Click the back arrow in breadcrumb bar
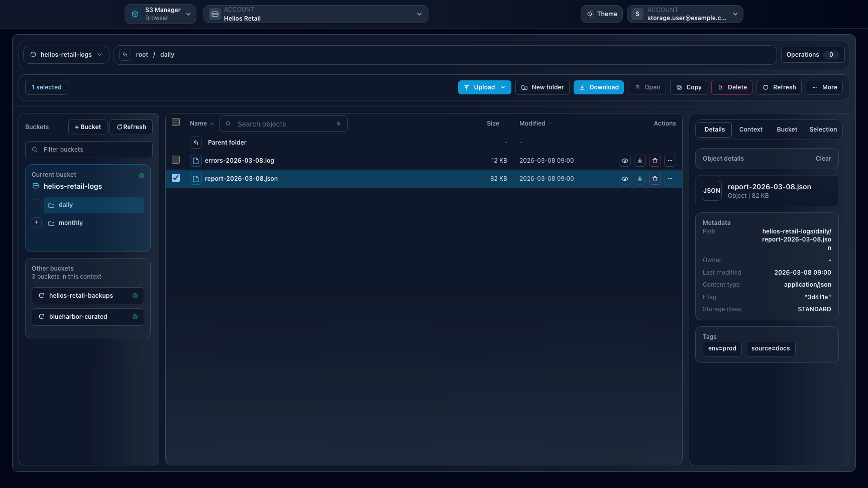The width and height of the screenshot is (868, 488). 125,55
